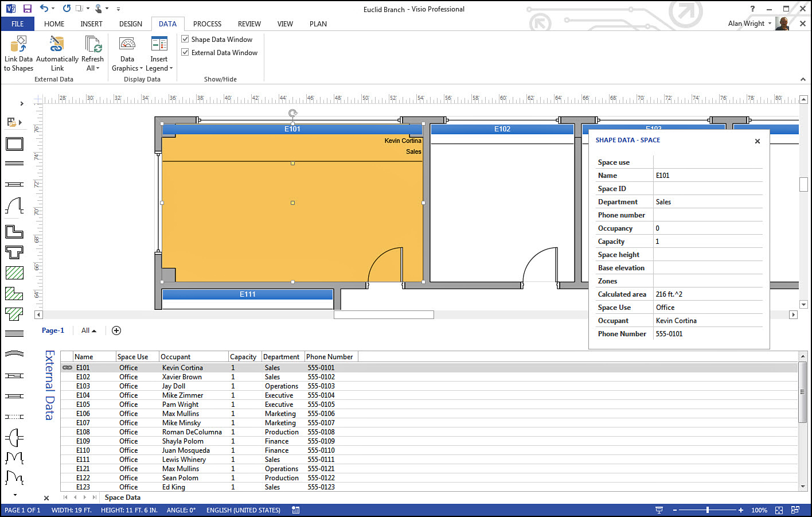This screenshot has height=517, width=812.
Task: Click the 100% zoom level button
Action: point(759,510)
